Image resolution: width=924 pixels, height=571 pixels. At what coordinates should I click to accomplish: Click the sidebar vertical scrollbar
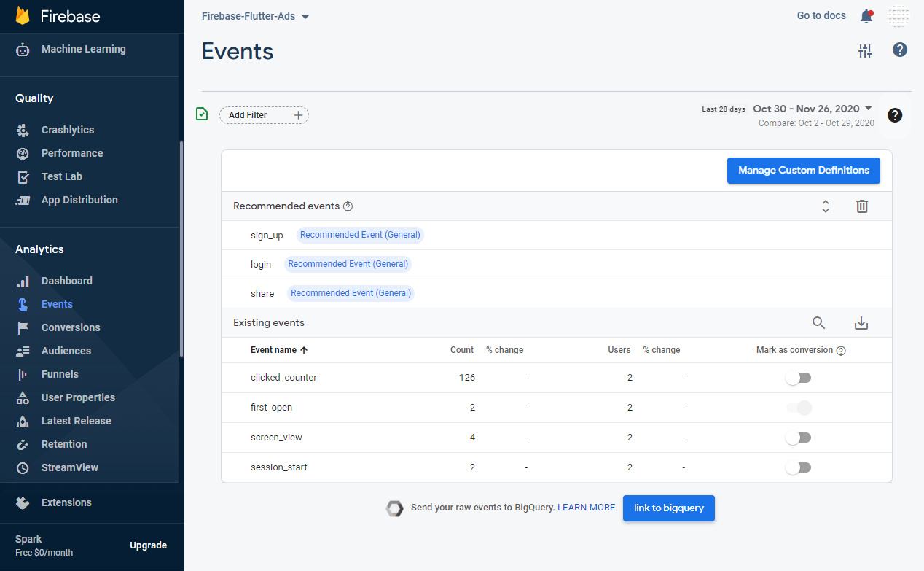coord(181,248)
